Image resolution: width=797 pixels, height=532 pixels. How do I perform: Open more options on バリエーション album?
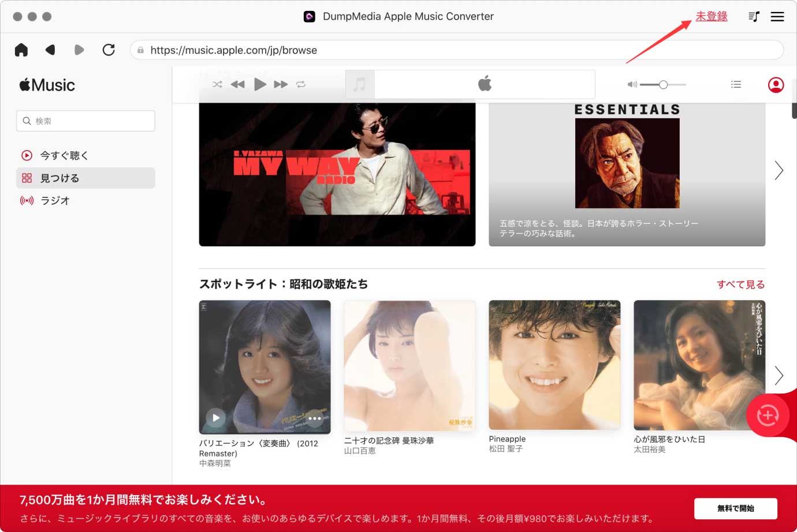[314, 418]
